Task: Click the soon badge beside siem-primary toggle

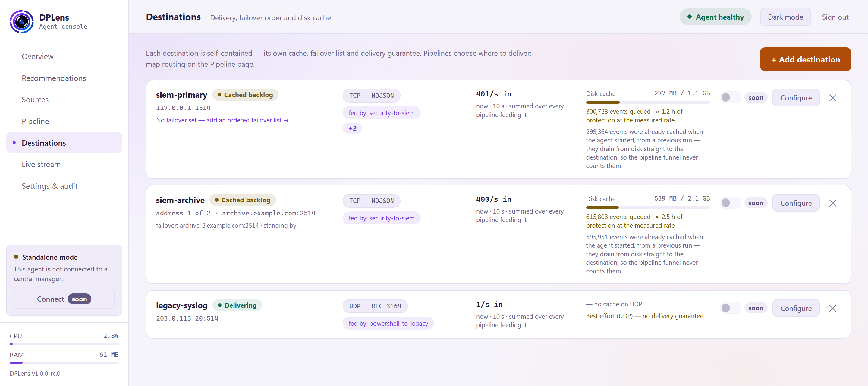Action: pos(756,98)
